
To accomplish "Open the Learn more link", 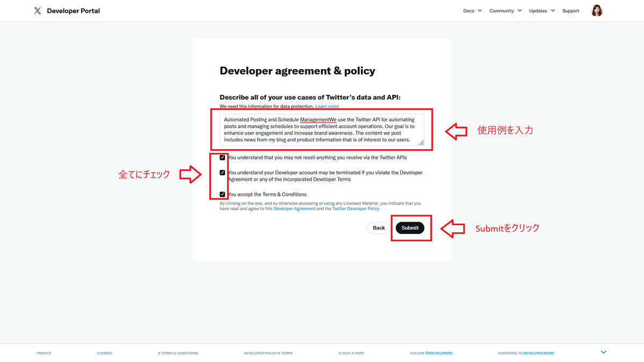I will 327,107.
